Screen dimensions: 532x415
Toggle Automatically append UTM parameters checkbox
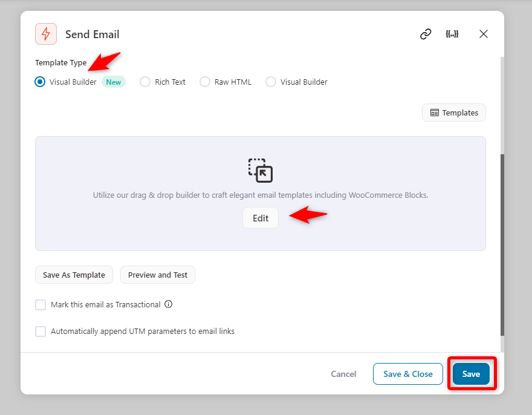[x=41, y=331]
